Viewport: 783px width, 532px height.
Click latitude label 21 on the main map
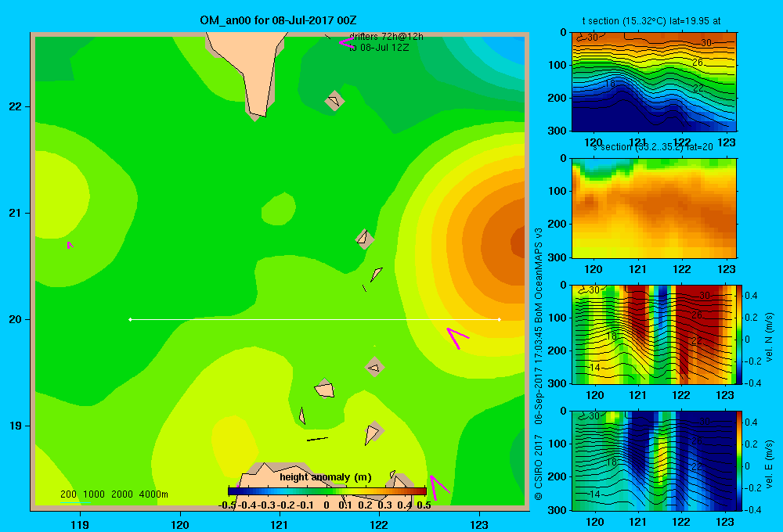click(x=16, y=213)
